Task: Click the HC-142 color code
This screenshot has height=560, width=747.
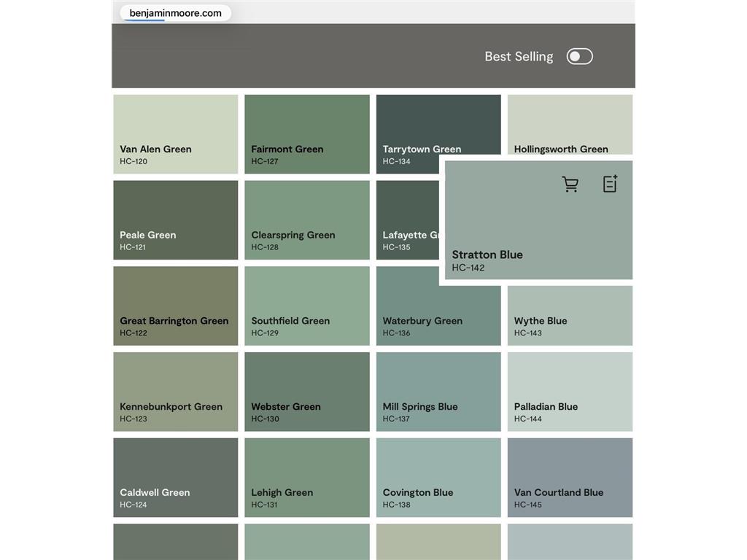Action: pyautogui.click(x=468, y=268)
